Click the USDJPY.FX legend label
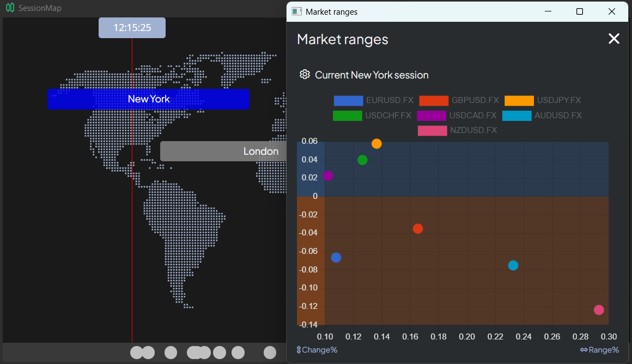632x364 pixels. click(559, 100)
